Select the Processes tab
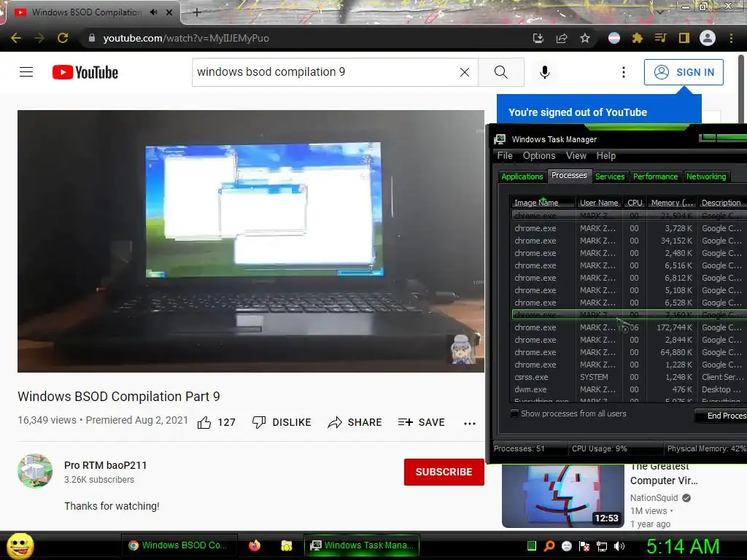Viewport: 747px width, 560px height. [569, 175]
